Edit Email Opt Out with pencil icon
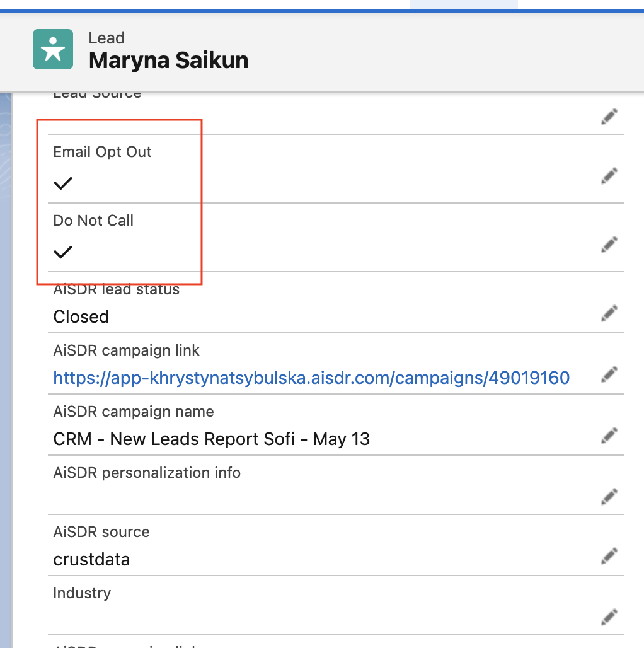 (609, 176)
